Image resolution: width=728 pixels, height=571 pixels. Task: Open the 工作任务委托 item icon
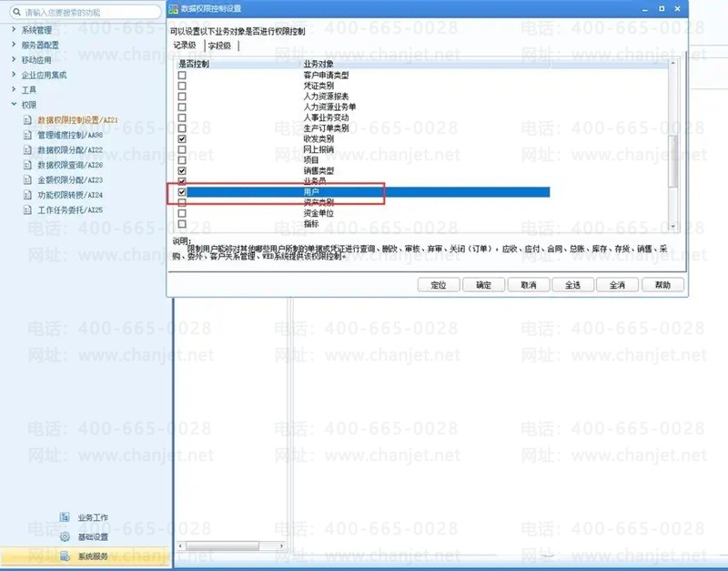coord(27,210)
